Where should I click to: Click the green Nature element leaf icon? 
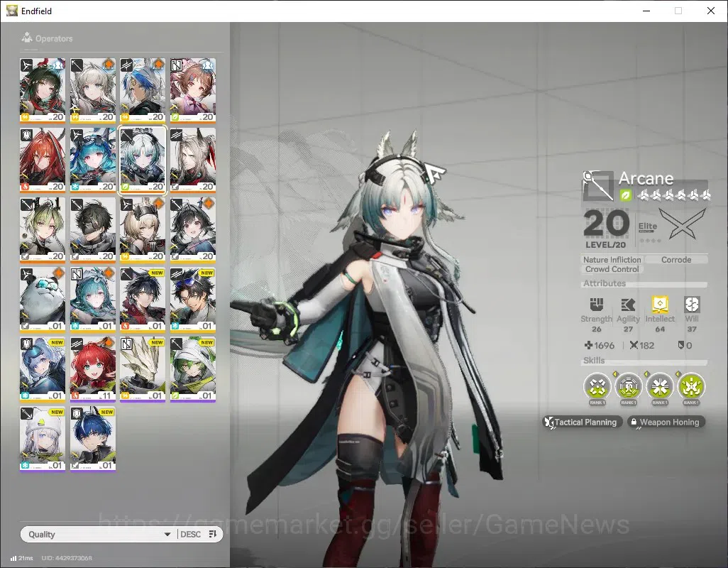tap(625, 195)
